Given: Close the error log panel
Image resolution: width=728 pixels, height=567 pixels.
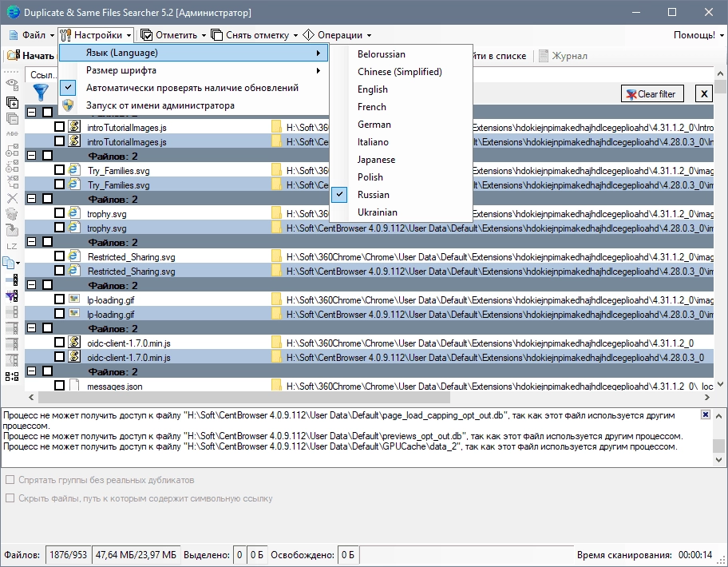Looking at the screenshot, I should pos(706,414).
